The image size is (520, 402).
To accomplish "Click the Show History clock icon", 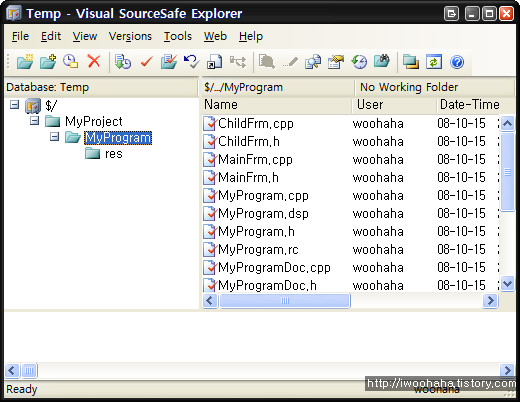I will (x=359, y=62).
